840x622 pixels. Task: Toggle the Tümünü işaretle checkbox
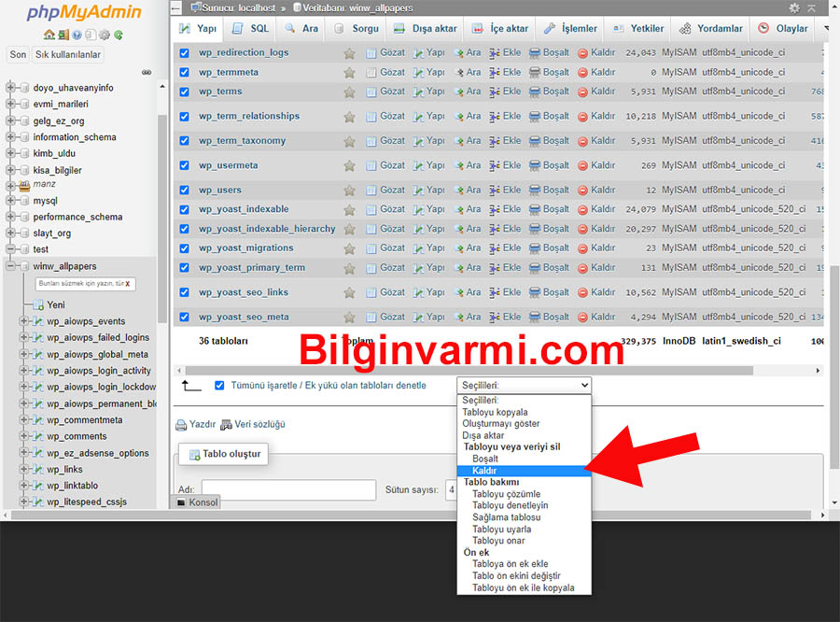click(x=219, y=386)
